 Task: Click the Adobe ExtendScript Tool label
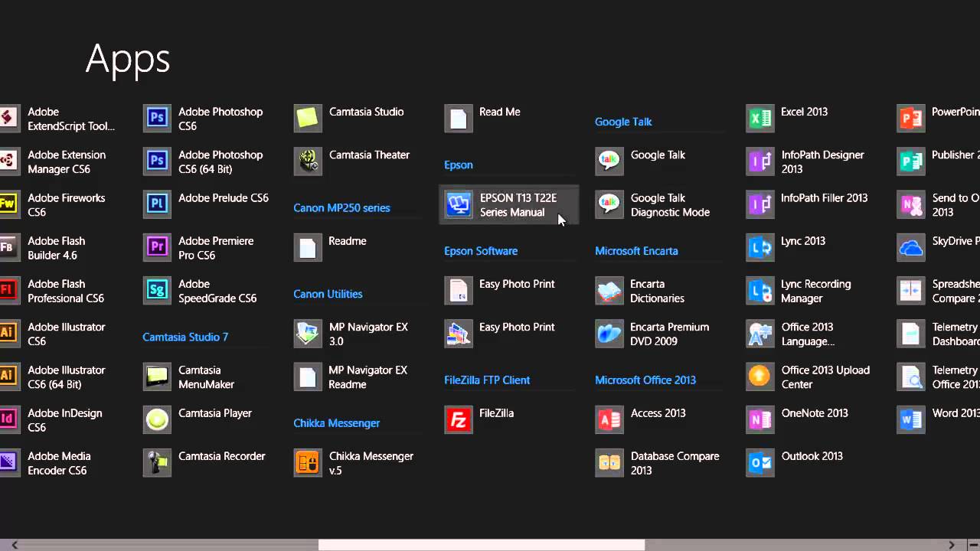coord(71,119)
